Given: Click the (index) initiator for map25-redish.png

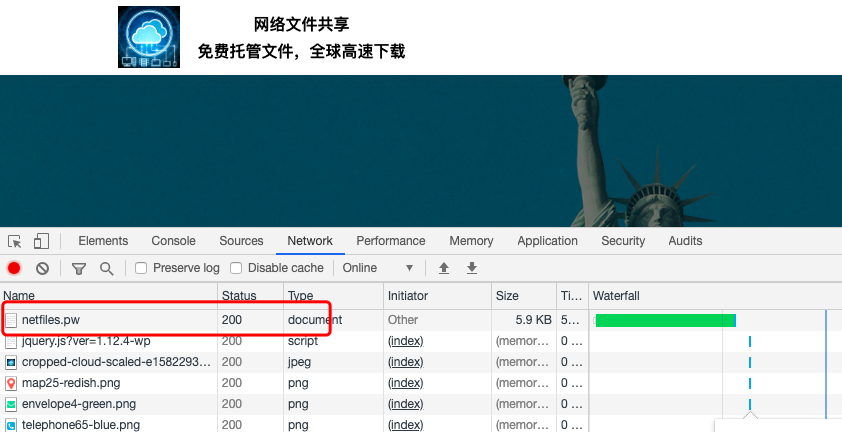Looking at the screenshot, I should click(x=405, y=383).
